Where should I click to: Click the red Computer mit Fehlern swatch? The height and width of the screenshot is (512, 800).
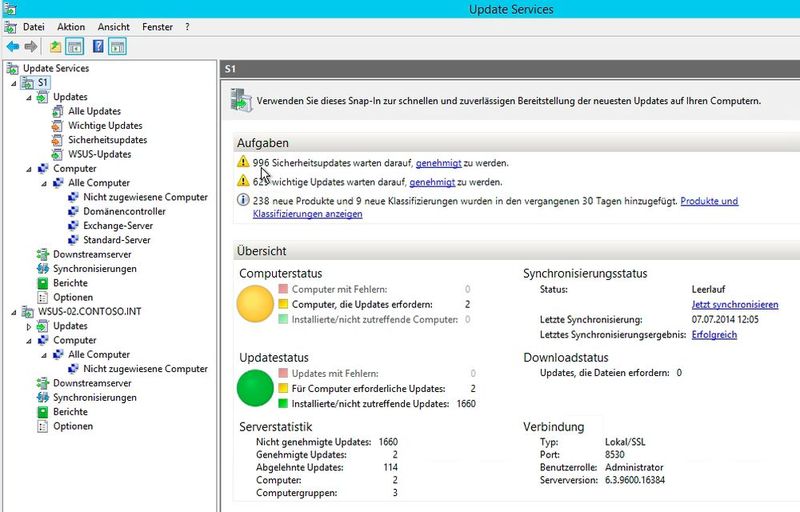(x=283, y=289)
